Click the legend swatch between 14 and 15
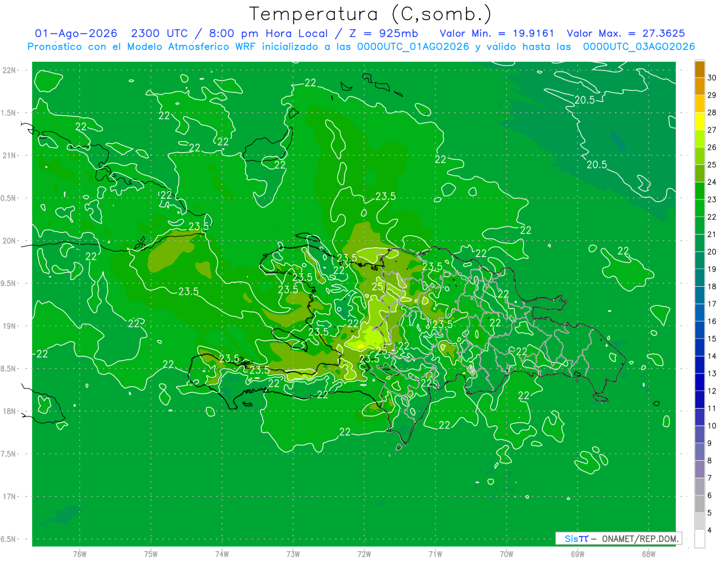Viewport: 728px width, 562px height. (699, 347)
